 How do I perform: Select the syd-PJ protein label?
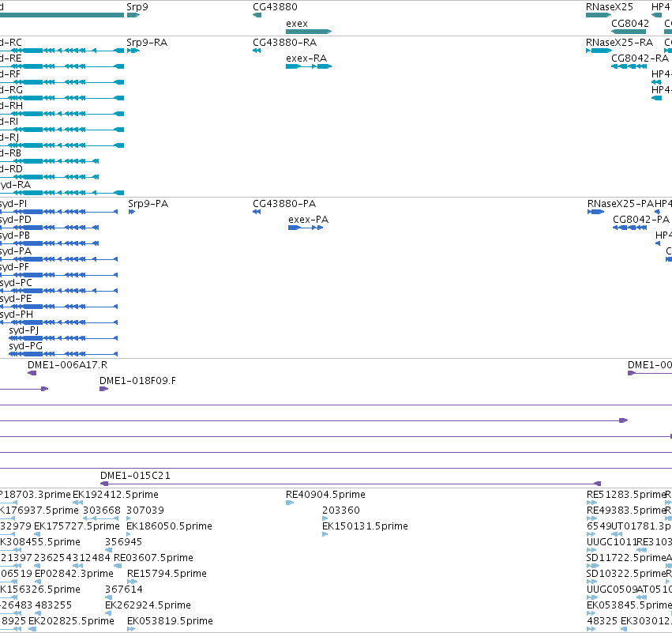tap(24, 330)
